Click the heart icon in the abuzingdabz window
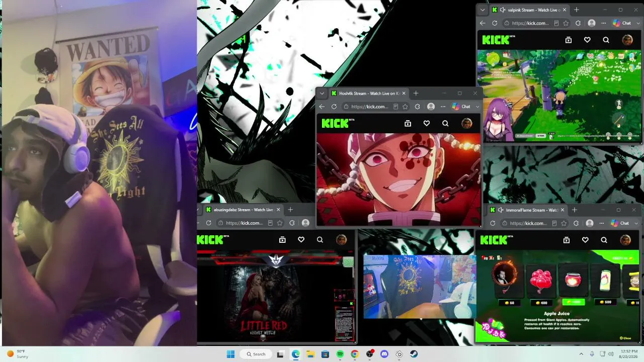 point(301,240)
